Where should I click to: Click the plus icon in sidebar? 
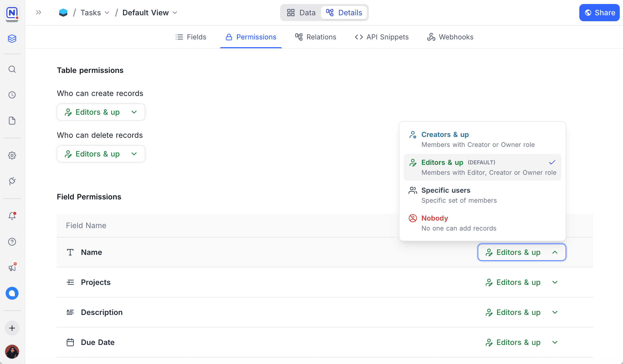(x=12, y=328)
